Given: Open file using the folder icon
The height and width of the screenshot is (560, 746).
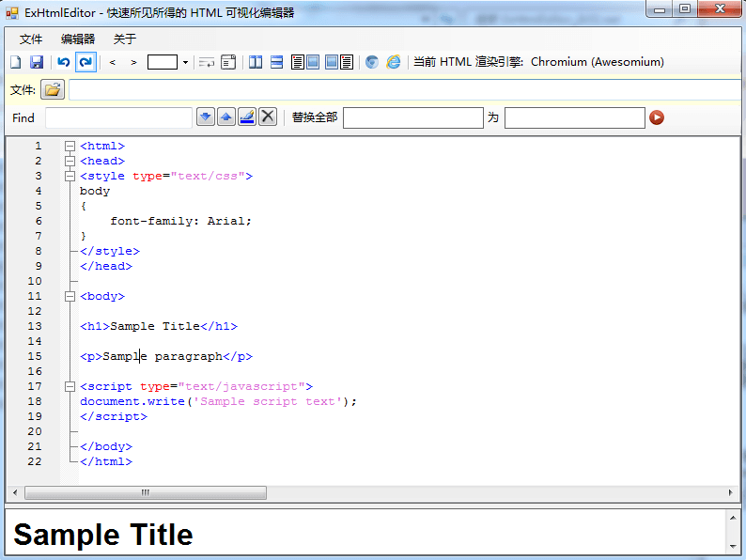Looking at the screenshot, I should click(53, 90).
